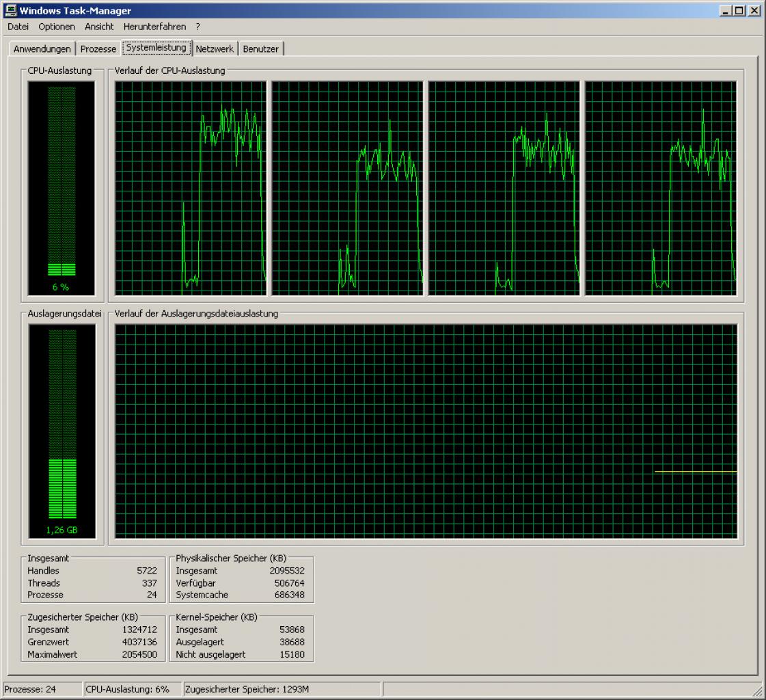
Task: Open the Herunterfahren menu
Action: [155, 27]
